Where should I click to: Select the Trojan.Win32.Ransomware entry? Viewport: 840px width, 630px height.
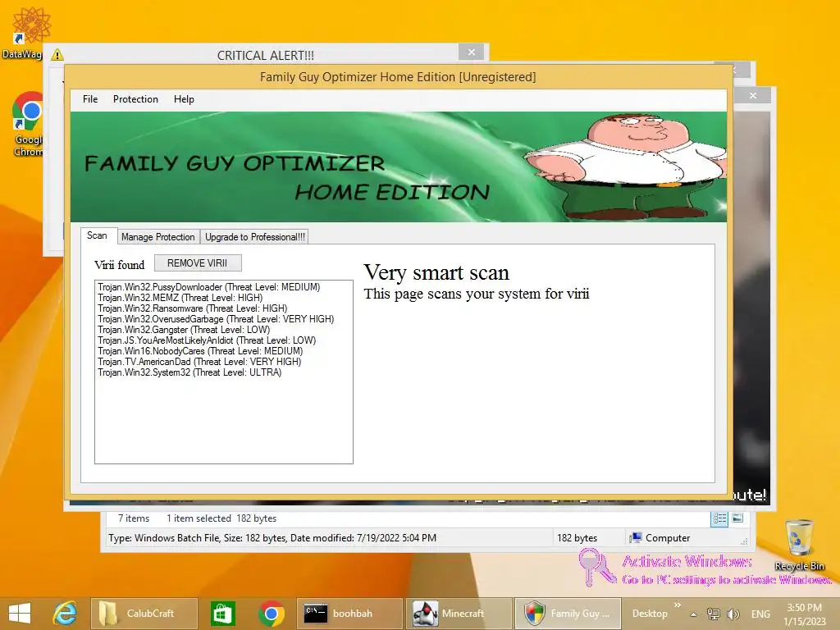[192, 308]
